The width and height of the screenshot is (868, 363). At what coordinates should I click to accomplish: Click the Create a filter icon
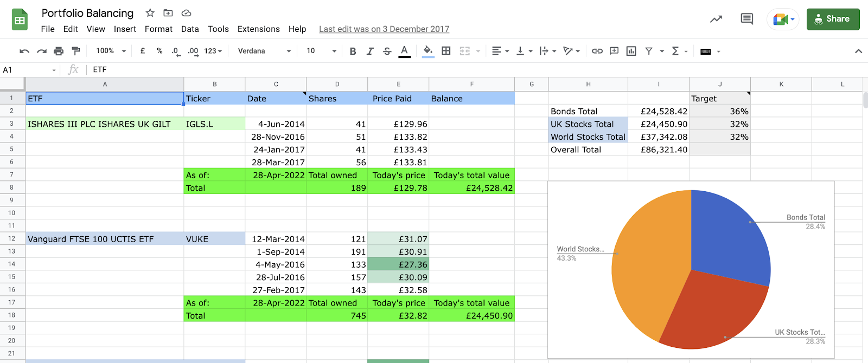point(648,51)
